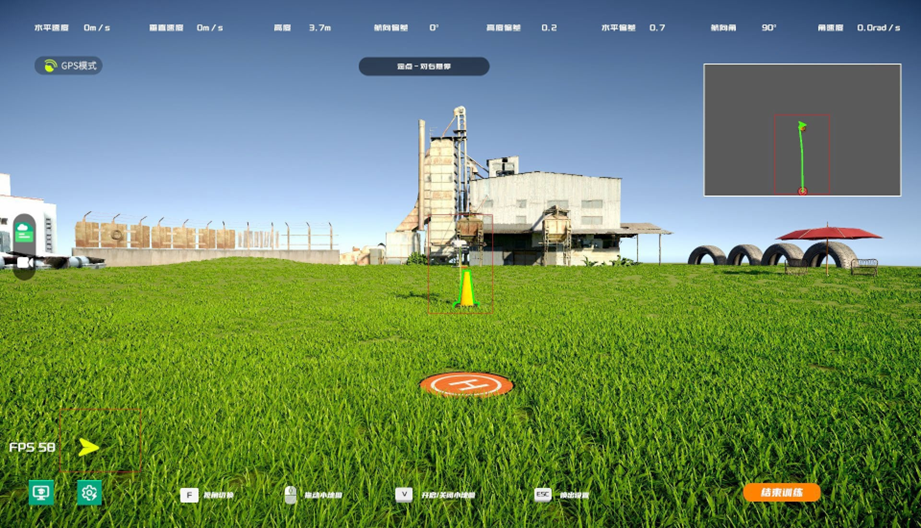Click the yellow direction arrow indicator
This screenshot has height=528, width=921.
89,447
